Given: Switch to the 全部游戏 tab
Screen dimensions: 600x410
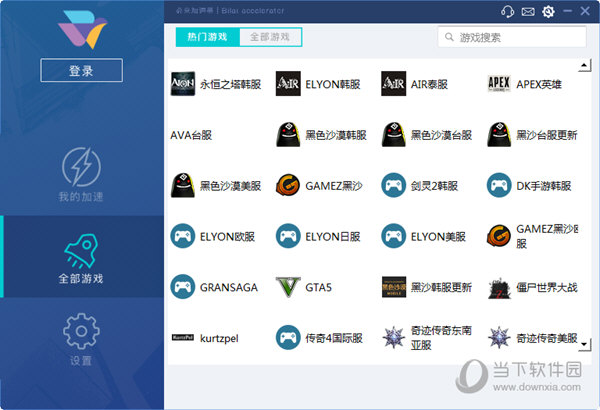Looking at the screenshot, I should 270,37.
